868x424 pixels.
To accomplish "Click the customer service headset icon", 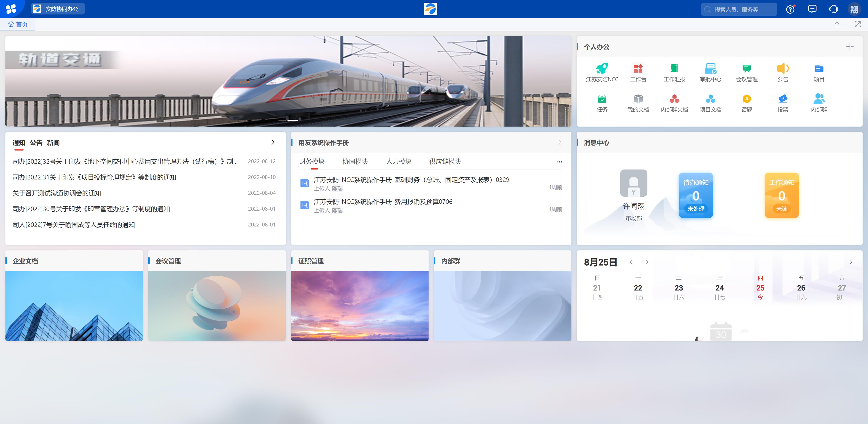I will (833, 9).
